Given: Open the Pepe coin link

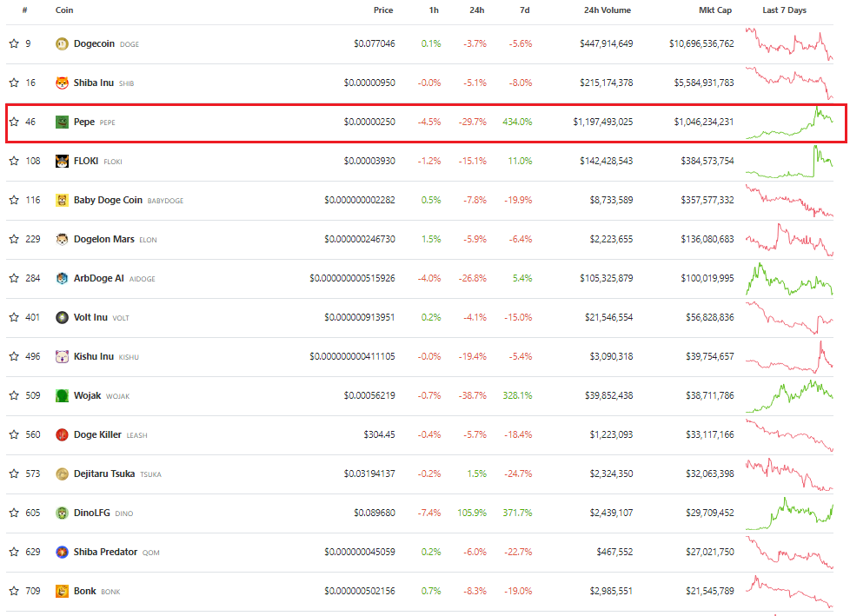Looking at the screenshot, I should [84, 122].
